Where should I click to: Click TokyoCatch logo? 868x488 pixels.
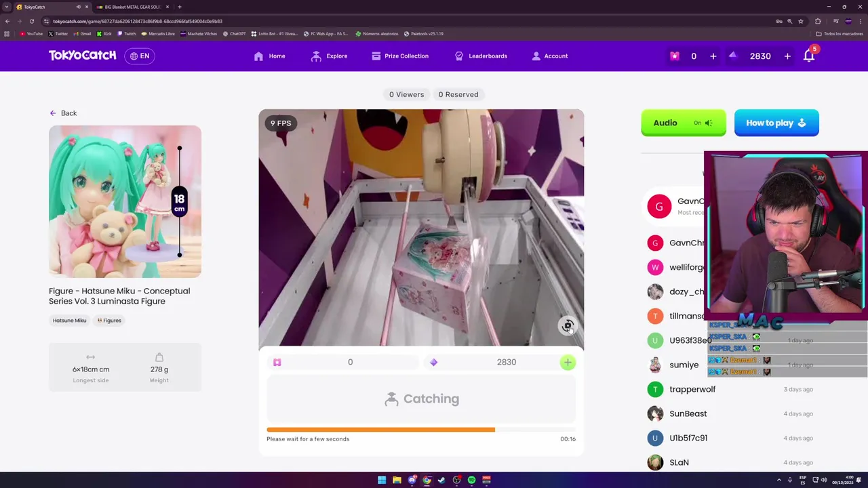click(x=82, y=56)
